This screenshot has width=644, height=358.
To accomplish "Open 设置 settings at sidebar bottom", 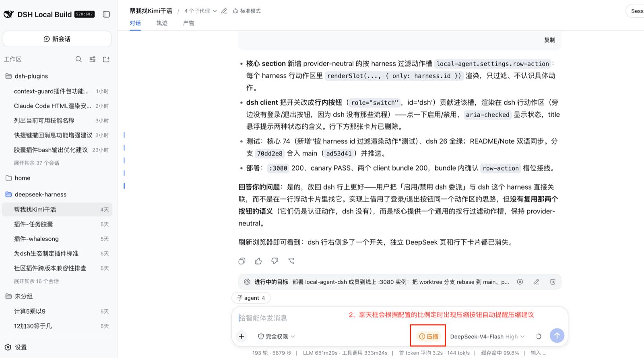I will pyautogui.click(x=16, y=347).
